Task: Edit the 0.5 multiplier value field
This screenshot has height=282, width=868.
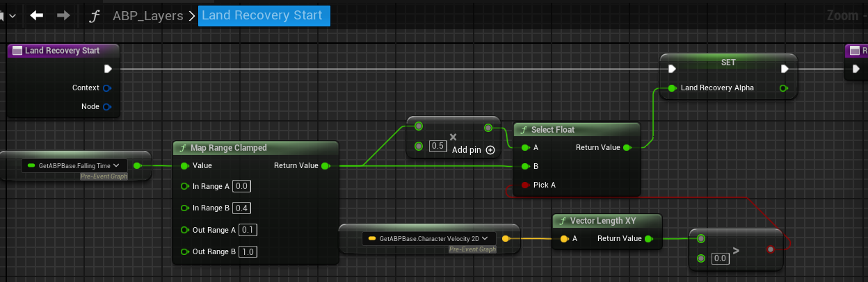Action: point(438,147)
